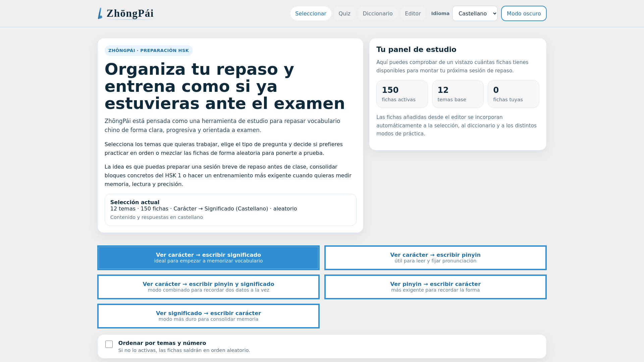The height and width of the screenshot is (362, 644).
Task: Enable Ordenar por temas y número checkbox
Action: pyautogui.click(x=109, y=344)
